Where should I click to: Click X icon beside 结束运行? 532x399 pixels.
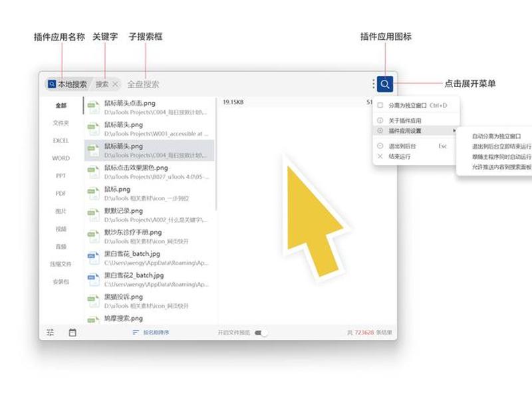[x=380, y=156]
